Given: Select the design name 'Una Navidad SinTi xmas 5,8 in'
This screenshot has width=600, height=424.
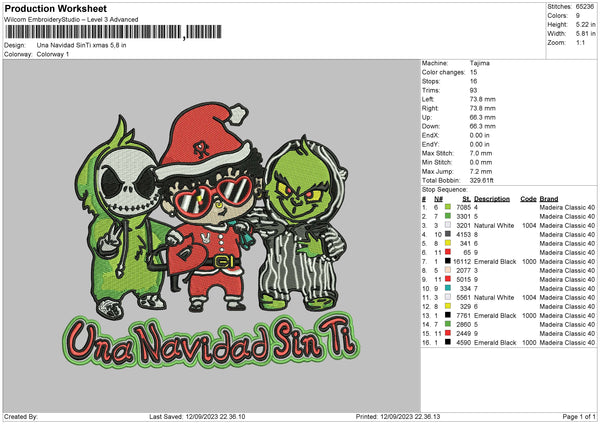Looking at the screenshot, I should tap(82, 45).
